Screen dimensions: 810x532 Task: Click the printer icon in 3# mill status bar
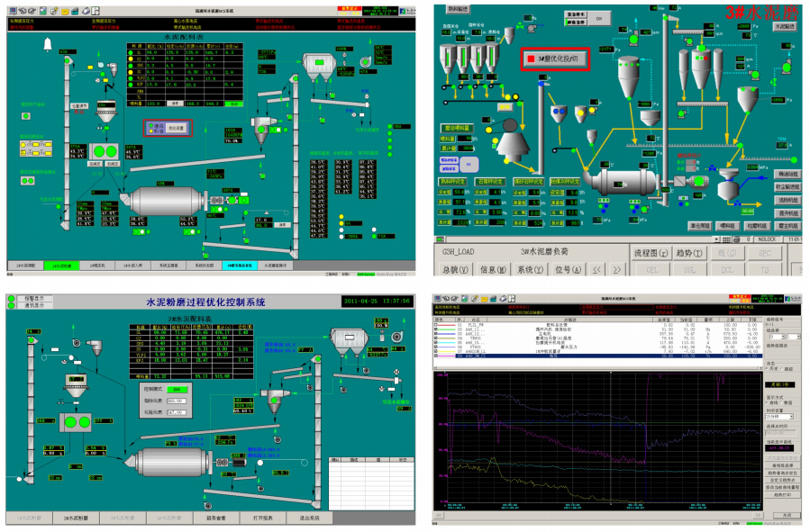pyautogui.click(x=737, y=239)
